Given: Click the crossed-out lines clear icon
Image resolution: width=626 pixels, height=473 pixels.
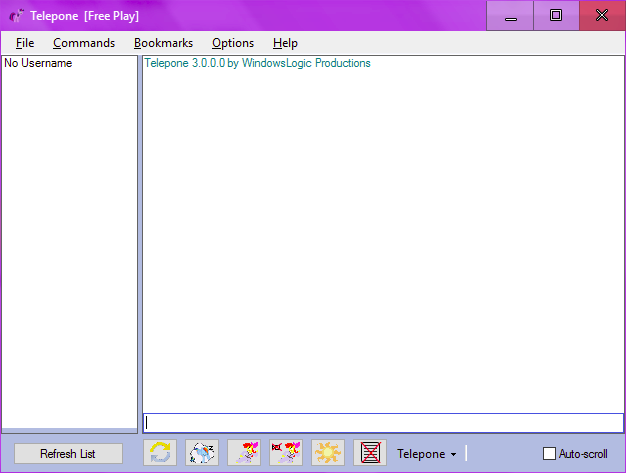Looking at the screenshot, I should pyautogui.click(x=370, y=453).
